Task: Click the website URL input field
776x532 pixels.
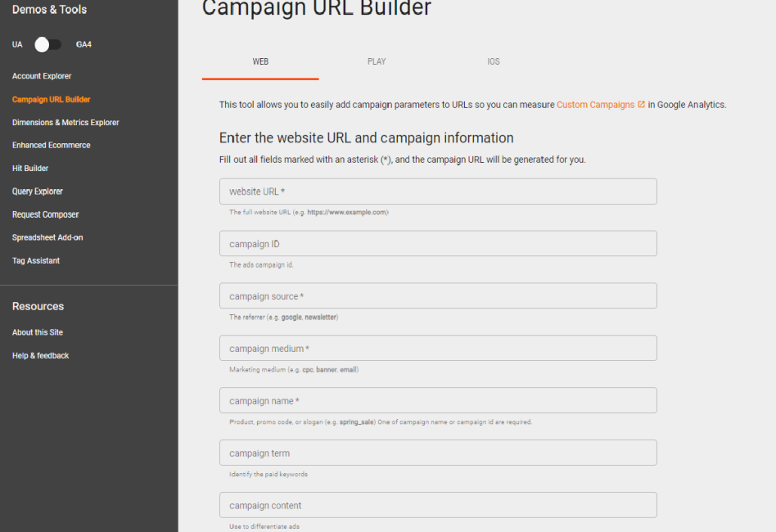Action: (x=438, y=192)
